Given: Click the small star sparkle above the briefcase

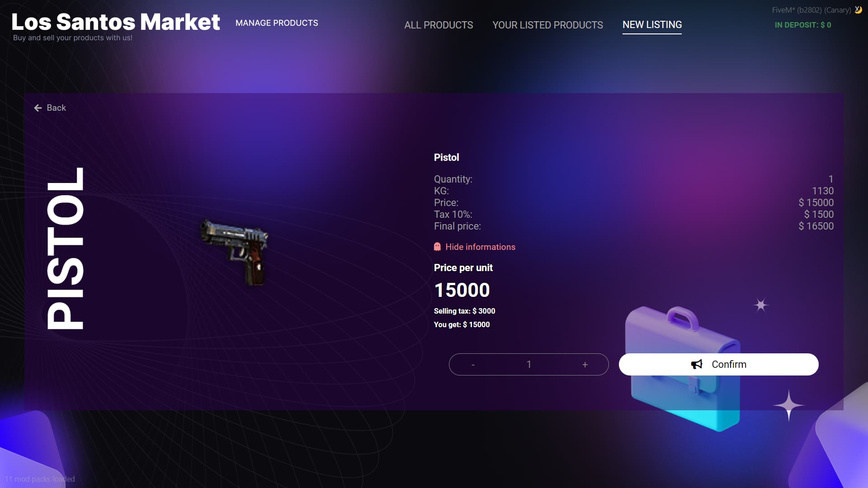Looking at the screenshot, I should click(761, 305).
